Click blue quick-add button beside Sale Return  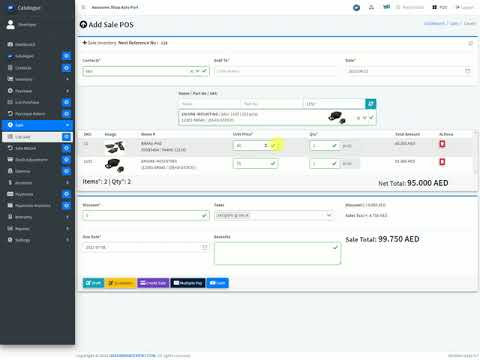[67, 148]
